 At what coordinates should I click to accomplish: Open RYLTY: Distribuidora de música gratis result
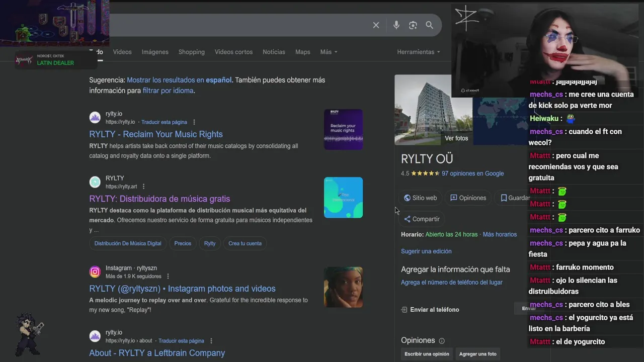pyautogui.click(x=159, y=199)
